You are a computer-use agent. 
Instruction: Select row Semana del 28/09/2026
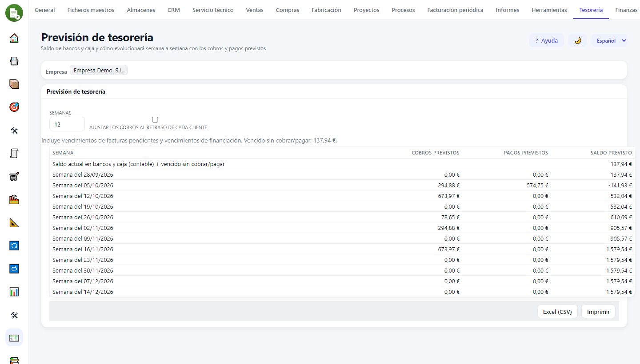(342, 174)
